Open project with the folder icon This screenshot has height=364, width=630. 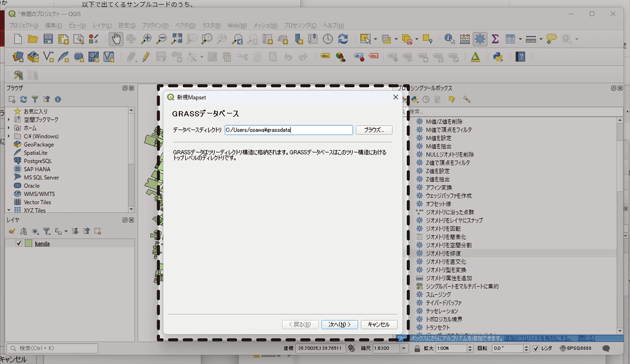tap(33, 39)
